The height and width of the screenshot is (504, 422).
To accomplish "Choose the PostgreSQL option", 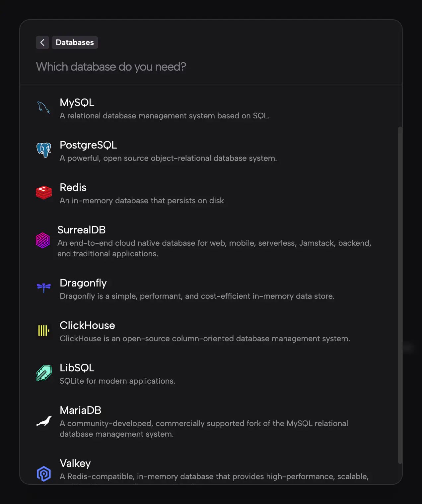I will pos(88,145).
